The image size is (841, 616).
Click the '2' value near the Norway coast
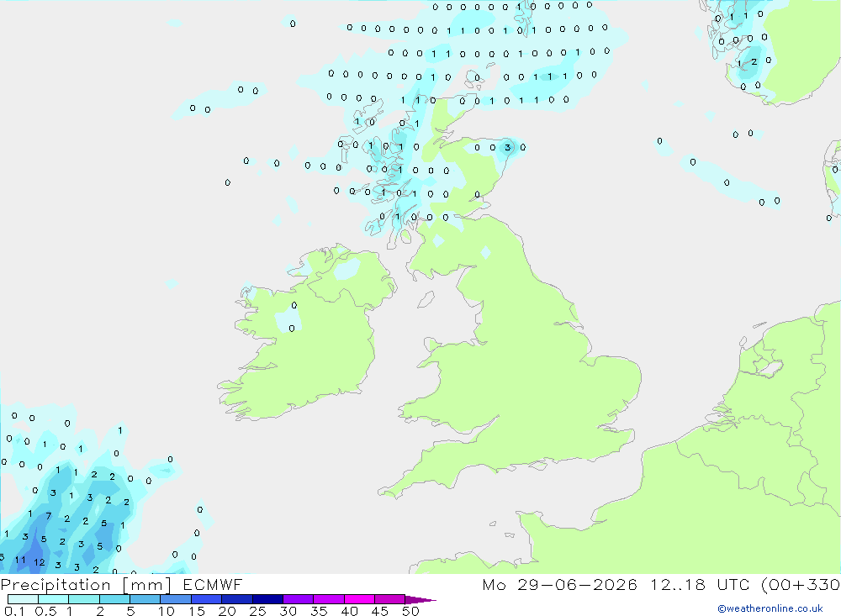point(754,61)
